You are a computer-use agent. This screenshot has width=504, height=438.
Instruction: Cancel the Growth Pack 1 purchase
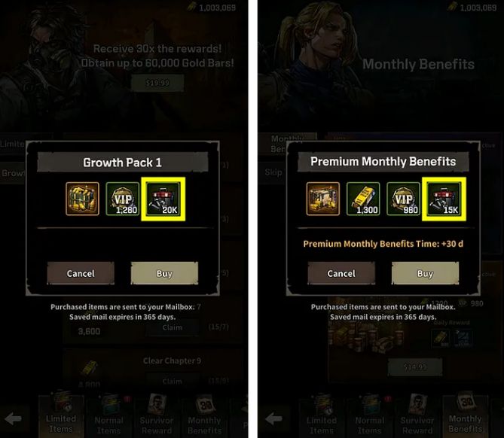[x=81, y=273]
